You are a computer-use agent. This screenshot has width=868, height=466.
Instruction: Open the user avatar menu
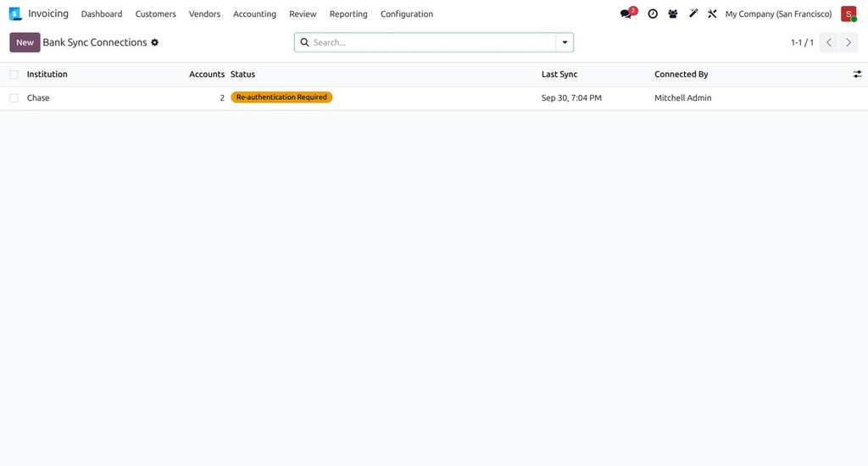click(x=849, y=14)
